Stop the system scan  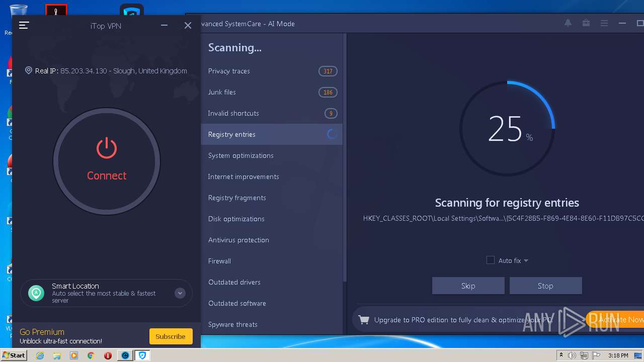point(545,286)
